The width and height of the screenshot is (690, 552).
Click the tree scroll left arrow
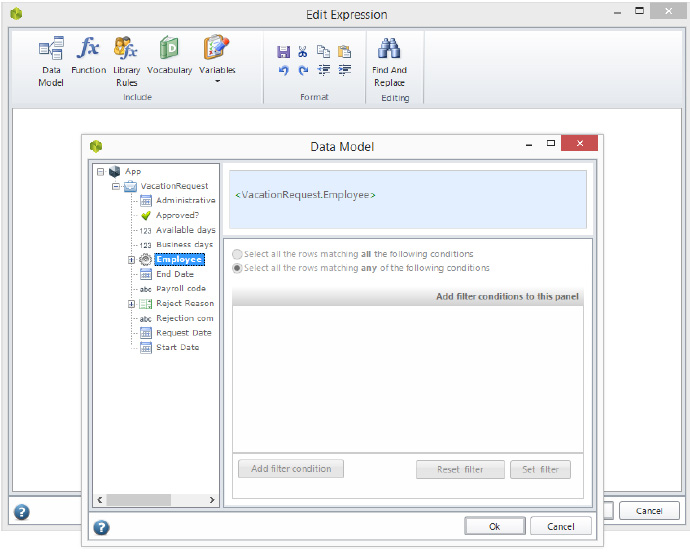click(100, 500)
